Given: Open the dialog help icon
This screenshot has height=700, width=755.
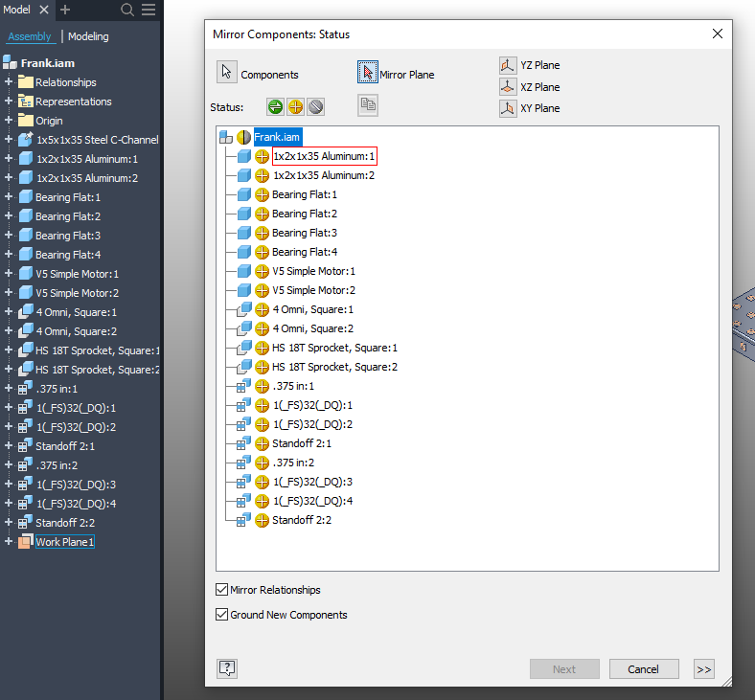Looking at the screenshot, I should click(227, 668).
